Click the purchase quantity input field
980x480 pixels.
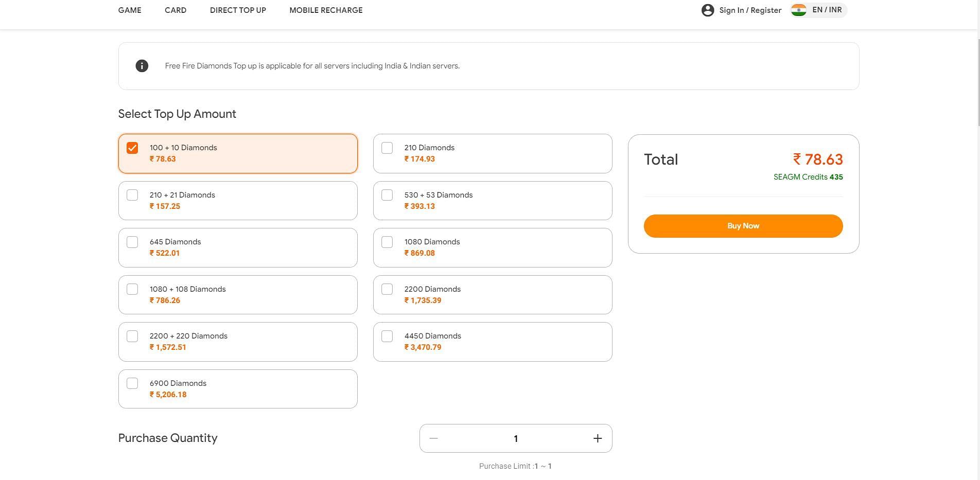[x=515, y=438]
